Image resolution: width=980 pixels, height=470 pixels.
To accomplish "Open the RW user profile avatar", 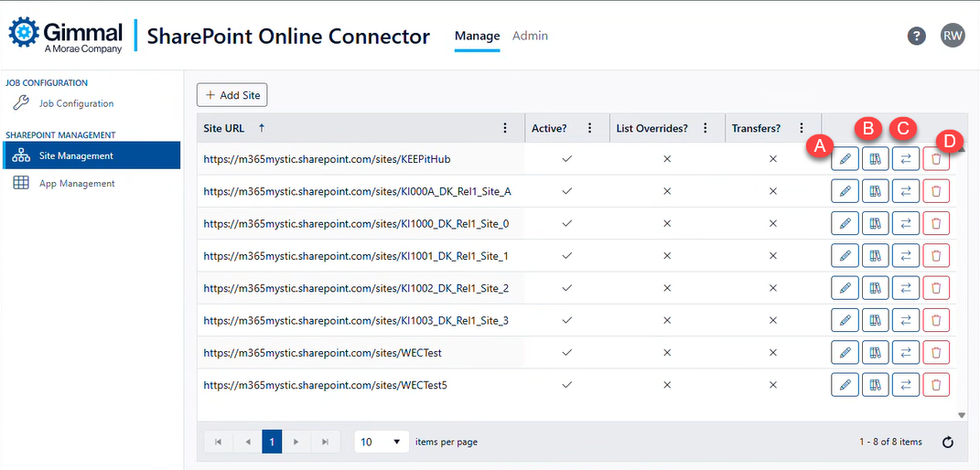I will pos(953,36).
